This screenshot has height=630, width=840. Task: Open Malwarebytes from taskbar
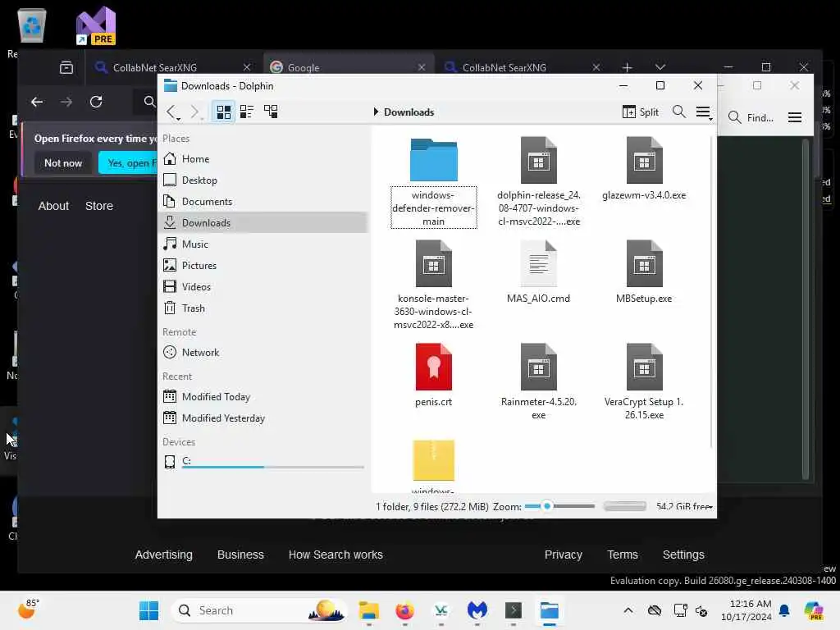click(x=477, y=610)
